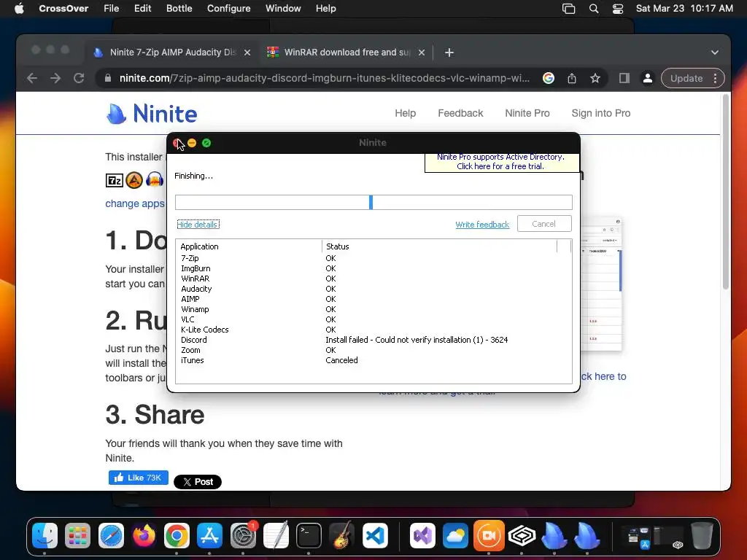Click the Write feedback link
Image resolution: width=747 pixels, height=560 pixels.
(x=482, y=225)
